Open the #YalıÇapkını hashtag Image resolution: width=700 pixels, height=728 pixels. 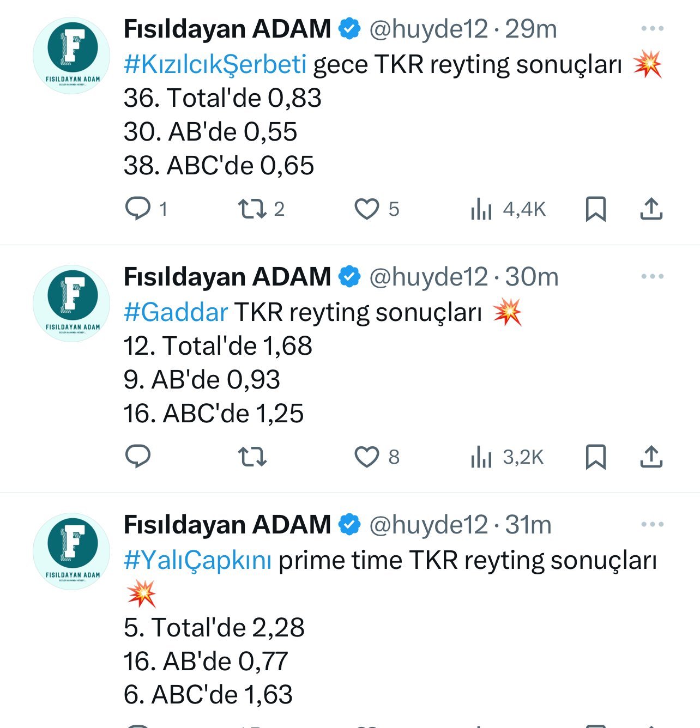point(197,560)
